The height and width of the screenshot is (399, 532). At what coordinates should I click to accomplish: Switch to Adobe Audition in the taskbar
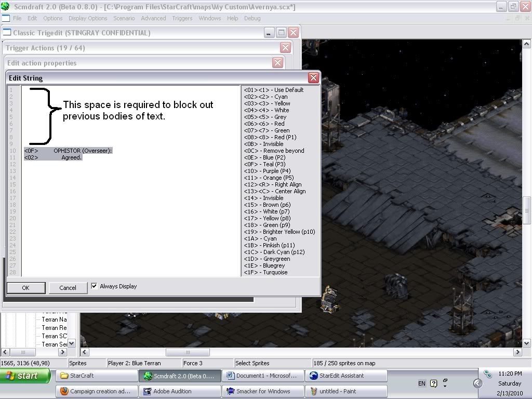coord(179,391)
